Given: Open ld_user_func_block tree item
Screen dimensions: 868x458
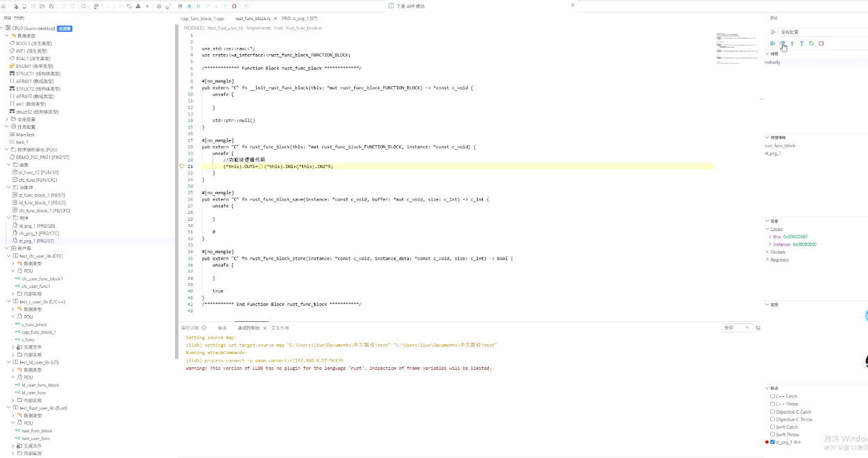Looking at the screenshot, I should pyautogui.click(x=40, y=385).
